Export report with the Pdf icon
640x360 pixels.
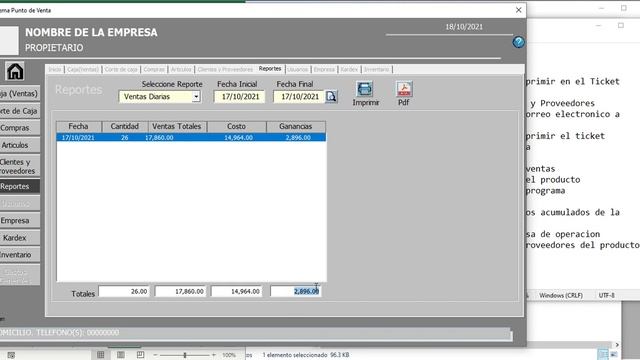404,89
